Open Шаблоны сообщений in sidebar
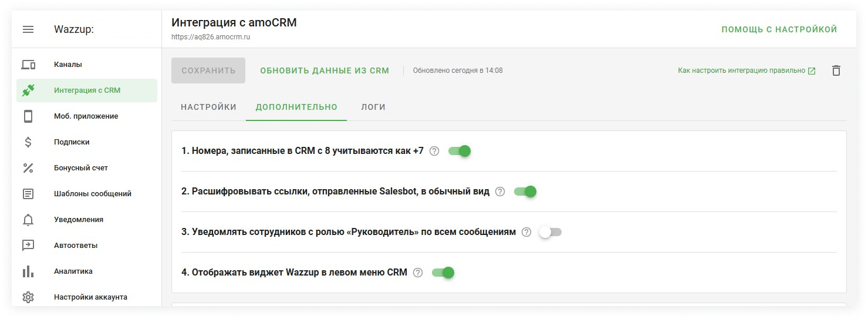 click(92, 194)
